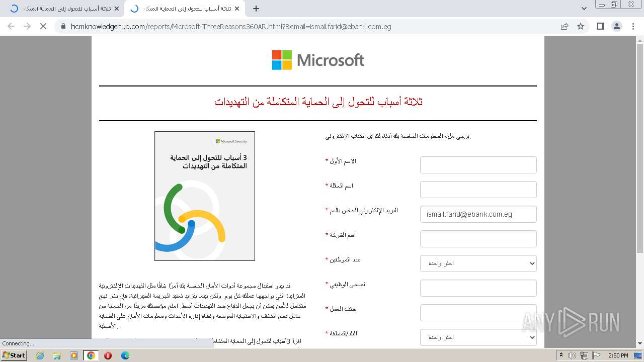
Task: Open the media player taskbar icon
Action: click(74, 355)
